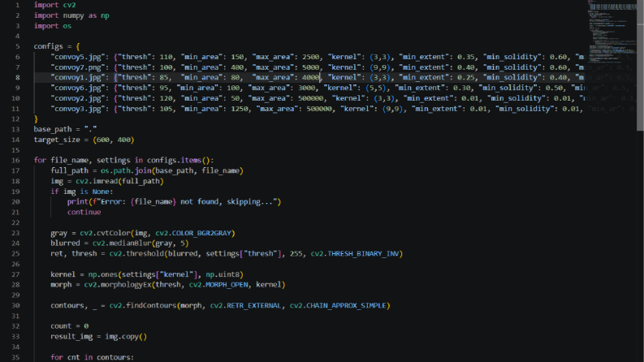The height and width of the screenshot is (362, 644).
Task: Click the "base_path" variable assignment
Action: pyautogui.click(x=65, y=129)
